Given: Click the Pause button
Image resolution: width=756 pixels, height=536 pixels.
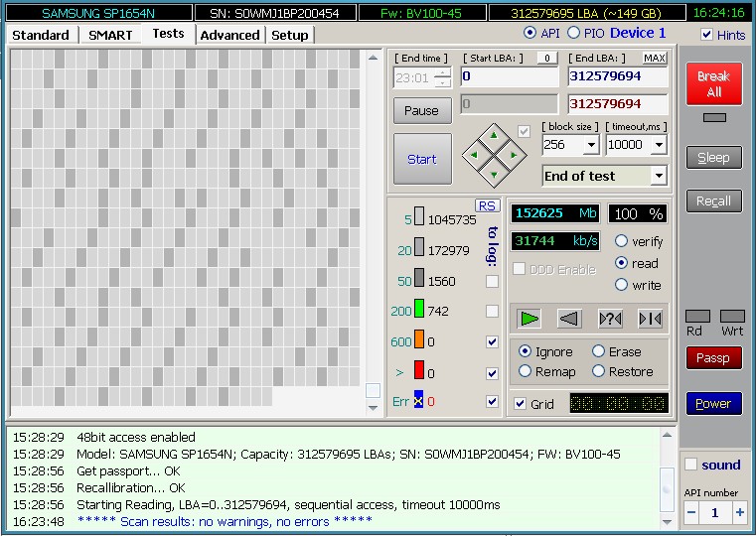Looking at the screenshot, I should [x=422, y=111].
